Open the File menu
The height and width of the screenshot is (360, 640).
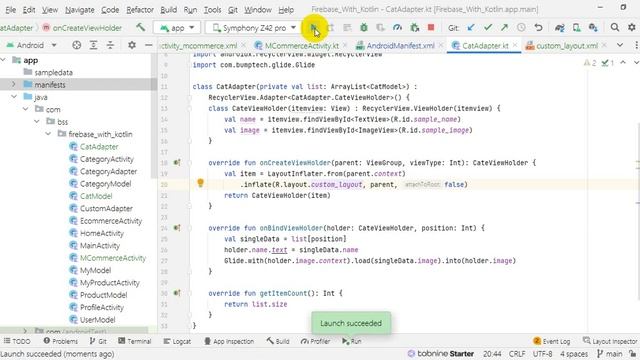click(x=10, y=9)
